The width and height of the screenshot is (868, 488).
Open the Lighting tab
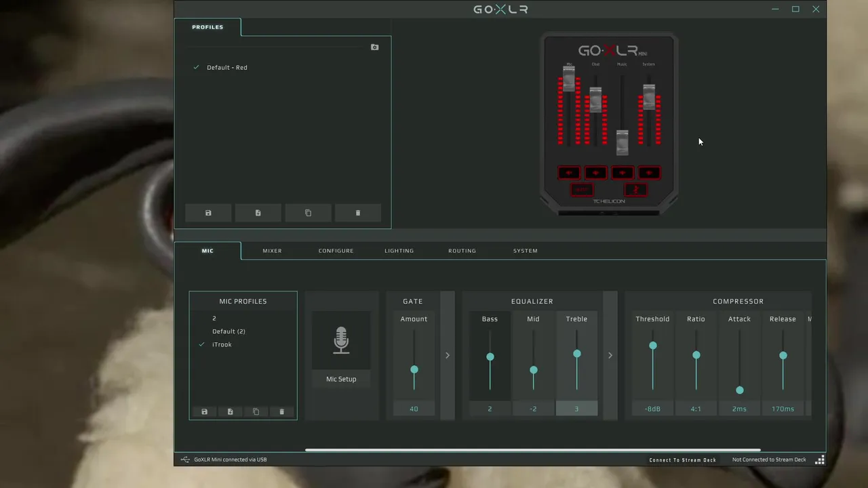[x=399, y=251]
